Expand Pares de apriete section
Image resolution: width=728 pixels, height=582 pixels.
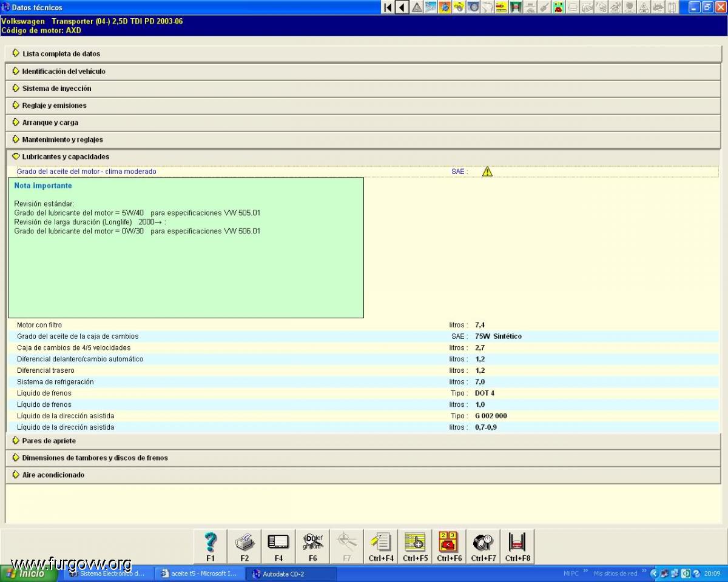363,441
